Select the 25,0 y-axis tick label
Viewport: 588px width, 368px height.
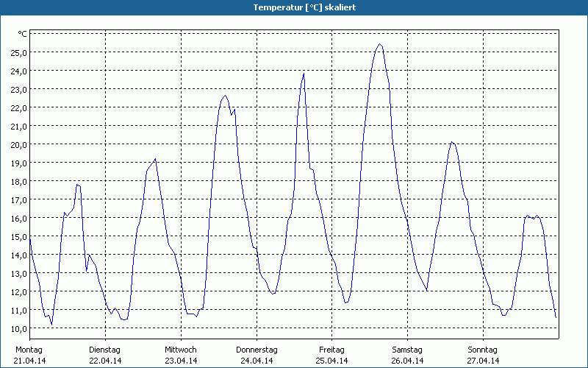pos(18,52)
